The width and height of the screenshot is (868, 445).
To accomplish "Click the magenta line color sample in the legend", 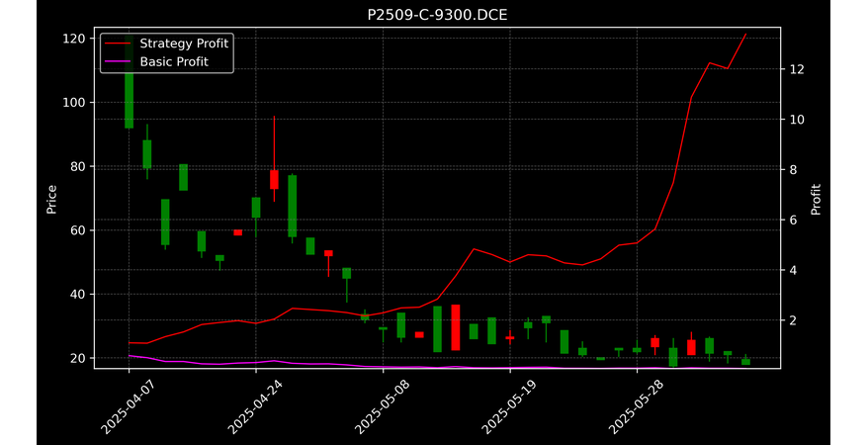I will [x=118, y=61].
